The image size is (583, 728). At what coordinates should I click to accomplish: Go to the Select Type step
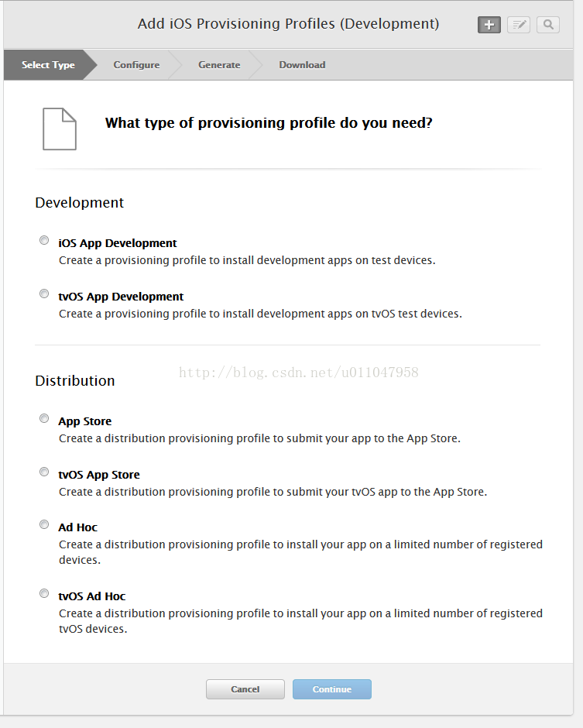pyautogui.click(x=48, y=65)
